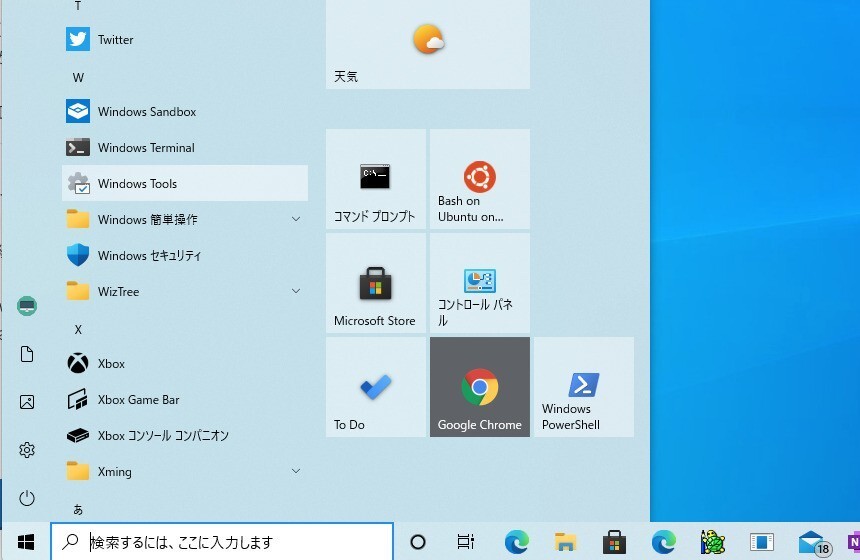Open Settings gear in Start sidebar
860x560 pixels.
pos(27,450)
